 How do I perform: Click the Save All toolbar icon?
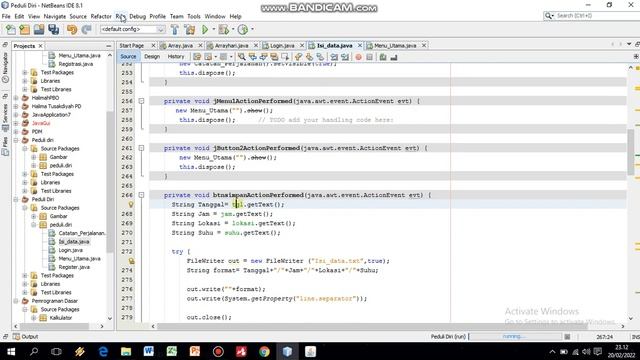coord(53,29)
